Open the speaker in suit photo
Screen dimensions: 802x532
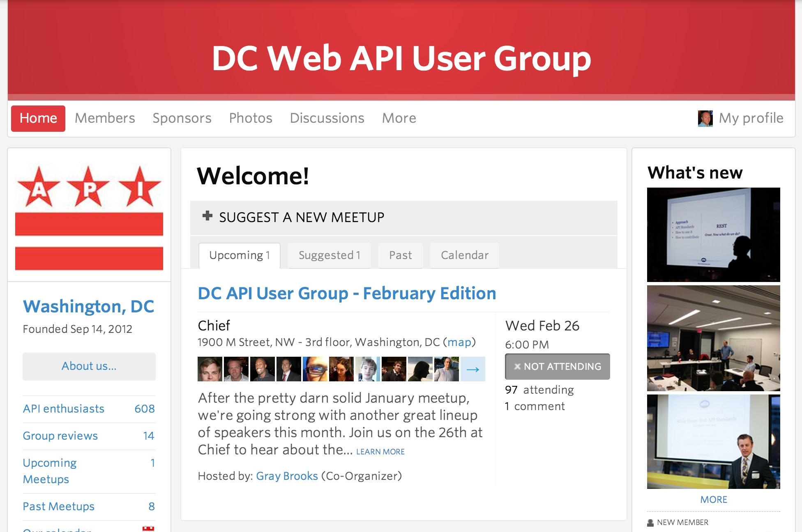(x=714, y=442)
